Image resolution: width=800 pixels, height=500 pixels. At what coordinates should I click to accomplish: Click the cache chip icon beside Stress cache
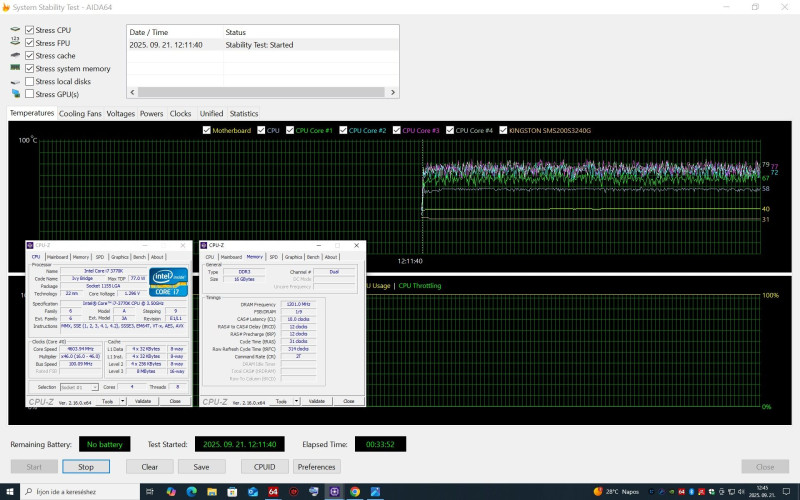(15, 55)
